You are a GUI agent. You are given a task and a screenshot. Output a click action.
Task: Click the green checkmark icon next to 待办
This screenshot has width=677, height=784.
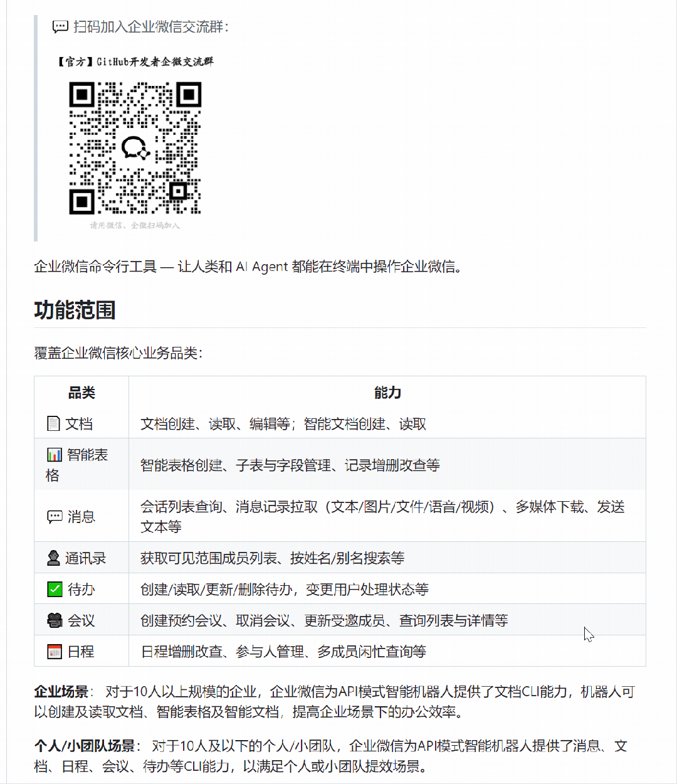[x=55, y=590]
